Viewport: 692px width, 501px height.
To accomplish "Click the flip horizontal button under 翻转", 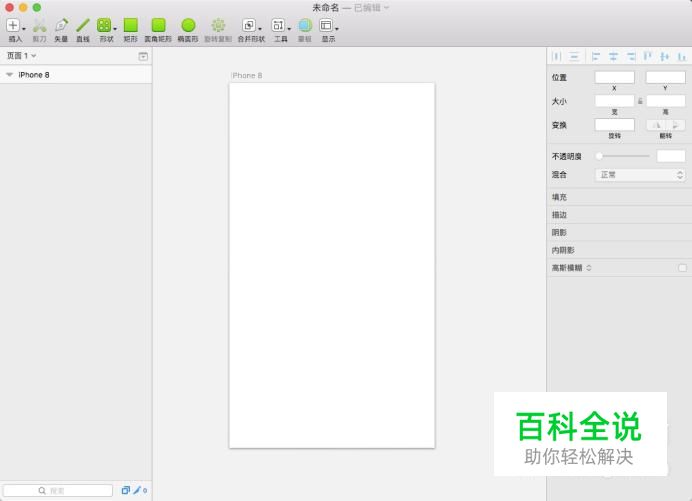I will [x=656, y=125].
